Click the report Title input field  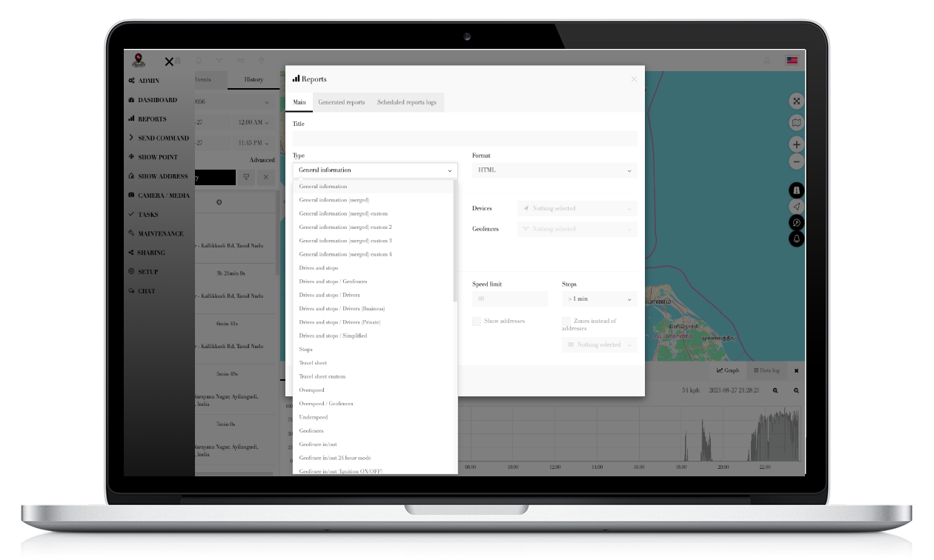(x=465, y=139)
